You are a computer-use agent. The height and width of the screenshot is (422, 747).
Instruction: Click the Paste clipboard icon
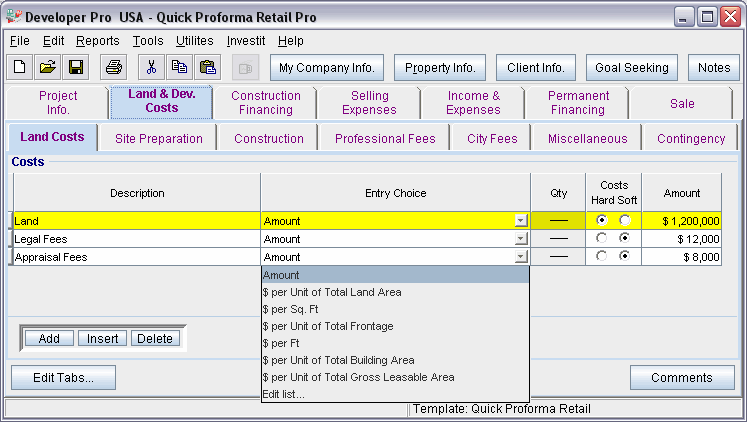coord(208,67)
